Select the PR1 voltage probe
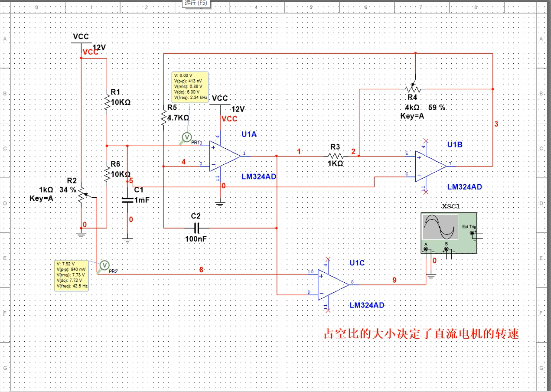Image resolution: width=551 pixels, height=392 pixels. click(186, 137)
